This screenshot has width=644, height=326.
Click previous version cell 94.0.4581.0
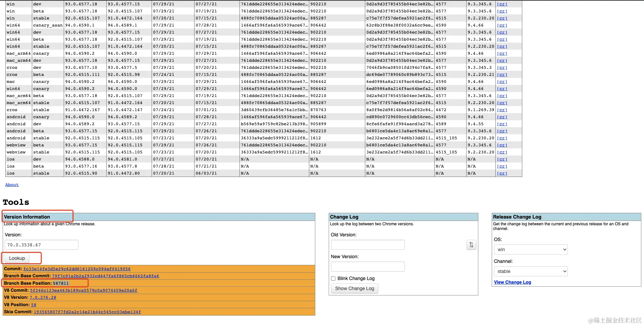129,159
